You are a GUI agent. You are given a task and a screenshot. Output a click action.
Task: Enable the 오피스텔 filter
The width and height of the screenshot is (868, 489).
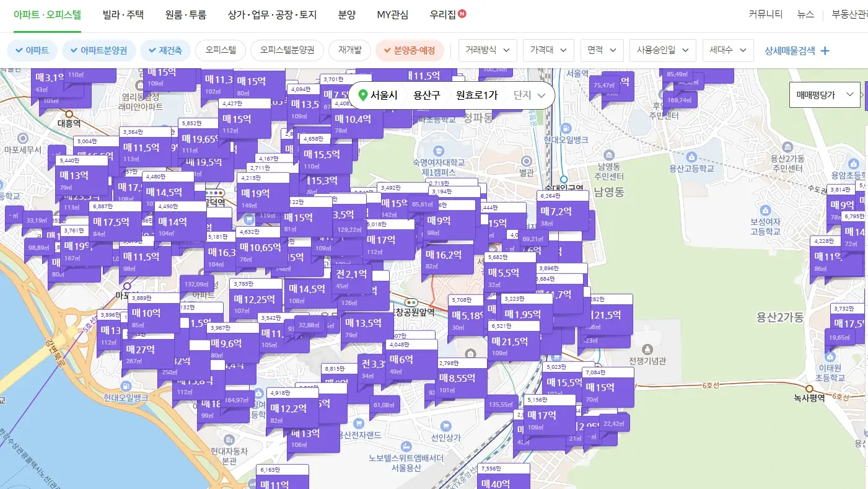pos(220,50)
